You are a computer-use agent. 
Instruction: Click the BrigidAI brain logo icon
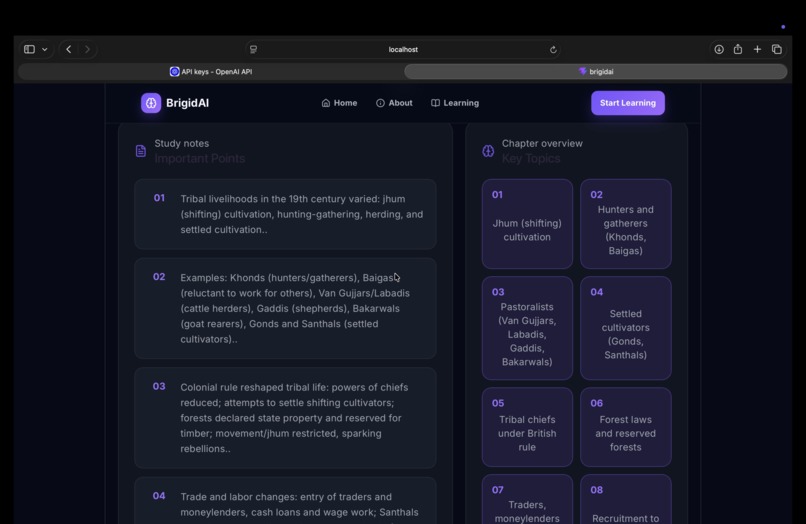pos(151,103)
